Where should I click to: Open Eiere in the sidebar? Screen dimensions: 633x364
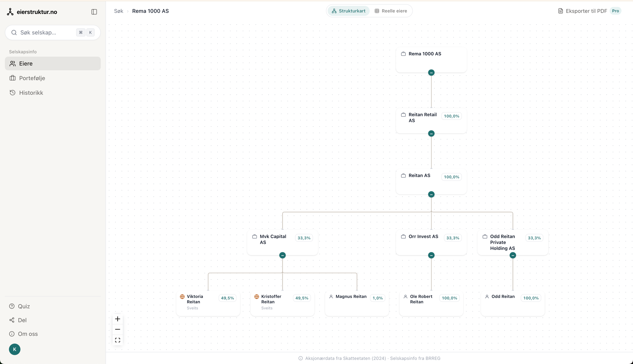tap(53, 64)
